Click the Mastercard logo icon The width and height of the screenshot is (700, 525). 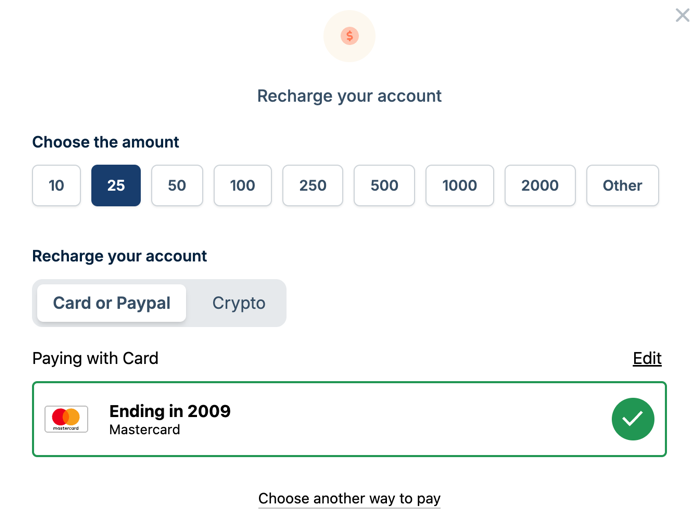[x=67, y=419]
